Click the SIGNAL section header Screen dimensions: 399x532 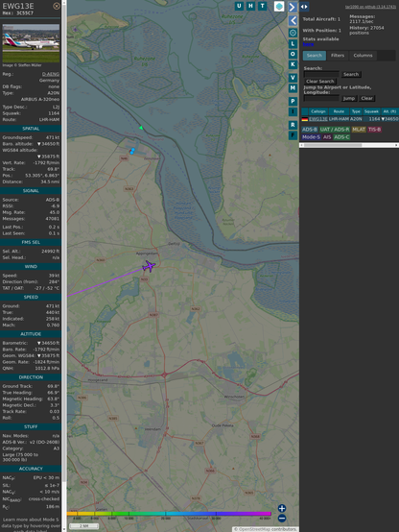coord(31,191)
